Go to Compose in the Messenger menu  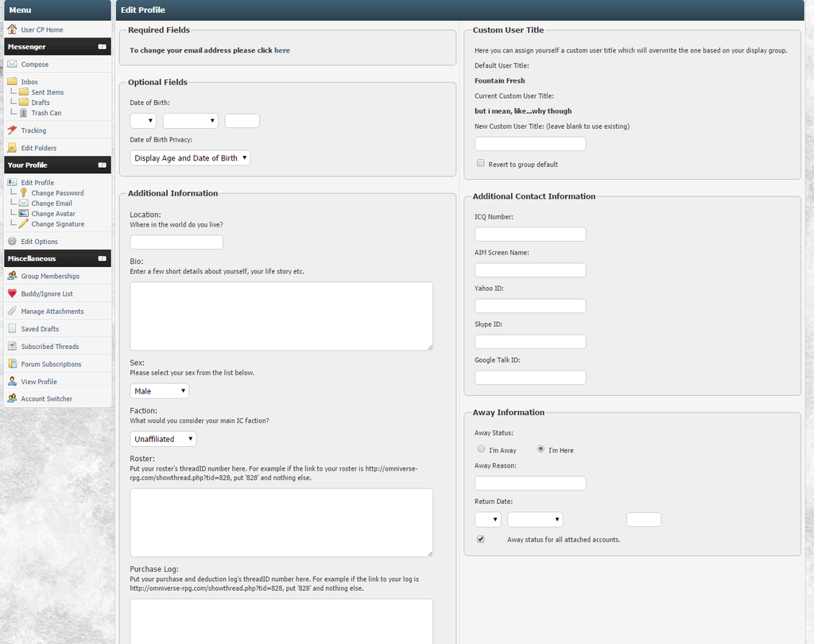point(35,64)
